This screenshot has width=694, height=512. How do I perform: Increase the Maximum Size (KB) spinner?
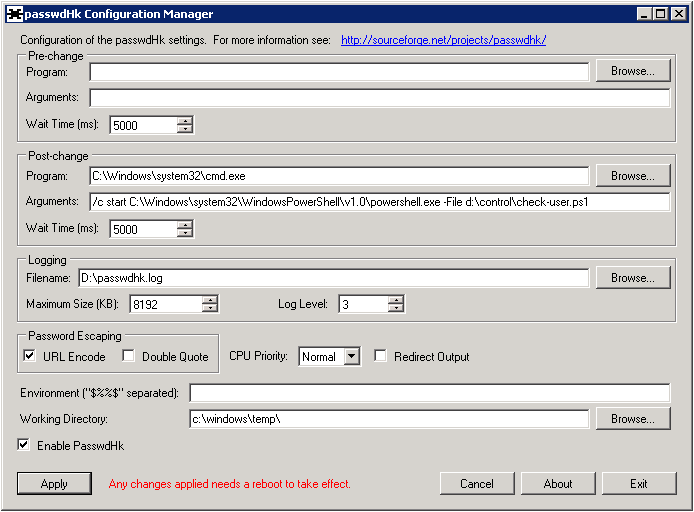click(x=210, y=300)
